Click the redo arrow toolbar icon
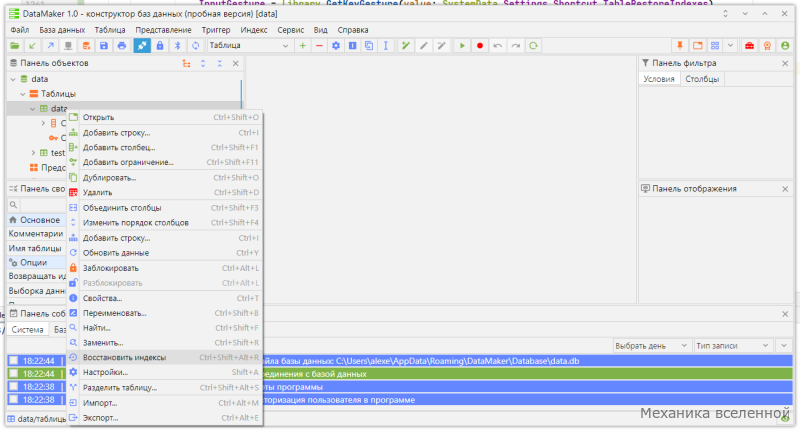800x431 pixels. click(x=516, y=46)
